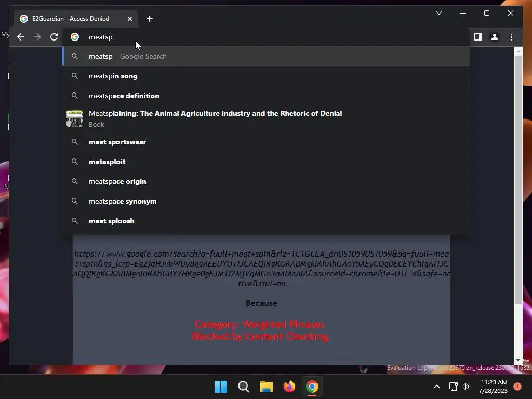This screenshot has width=532, height=399.
Task: Go forward using the forward arrow
Action: (37, 37)
